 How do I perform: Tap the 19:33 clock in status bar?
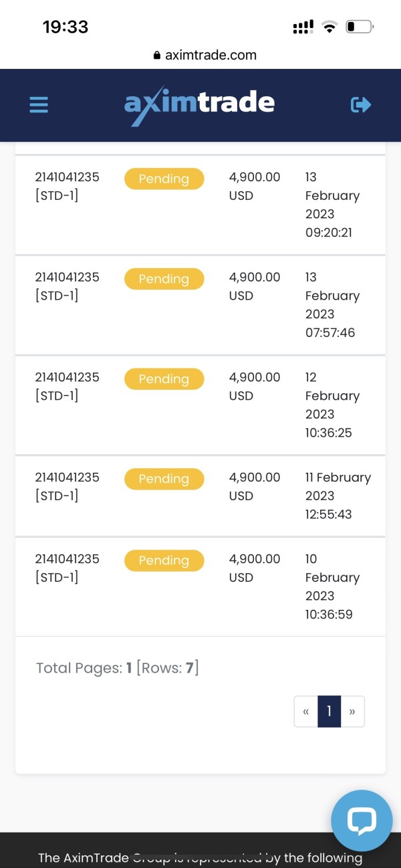point(65,27)
